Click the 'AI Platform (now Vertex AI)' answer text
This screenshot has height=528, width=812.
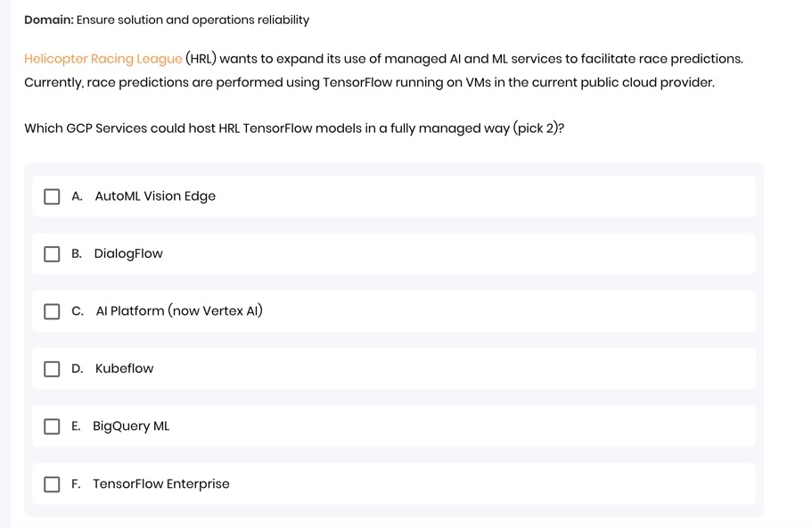(179, 311)
